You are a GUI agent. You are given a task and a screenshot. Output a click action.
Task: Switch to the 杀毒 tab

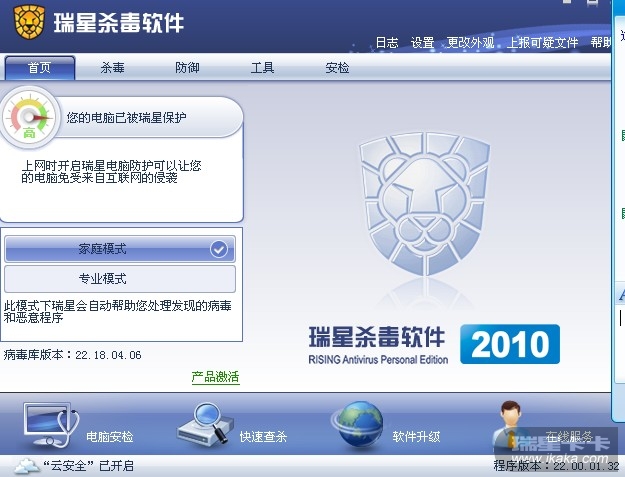pos(112,68)
